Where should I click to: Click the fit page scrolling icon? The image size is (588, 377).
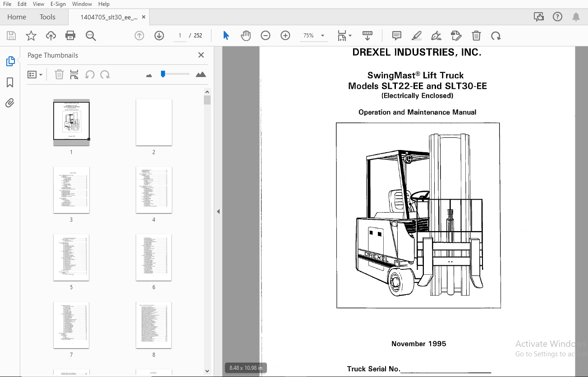tap(342, 36)
